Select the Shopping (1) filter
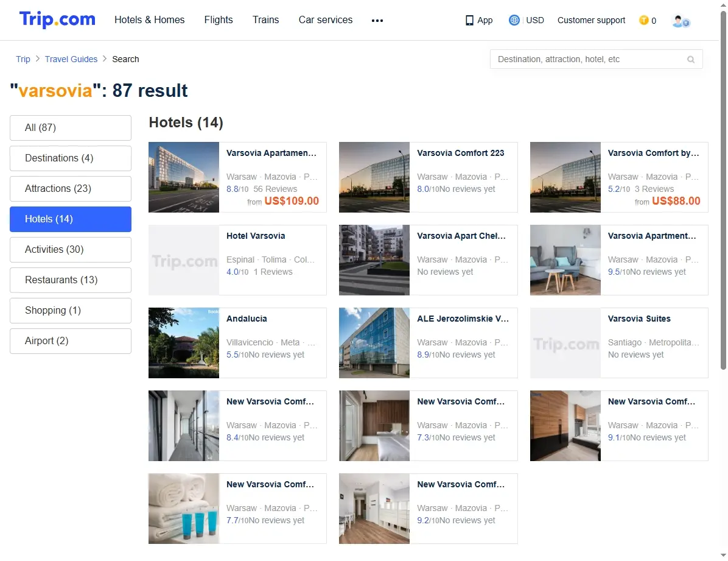Image resolution: width=728 pixels, height=561 pixels. pyautogui.click(x=71, y=310)
